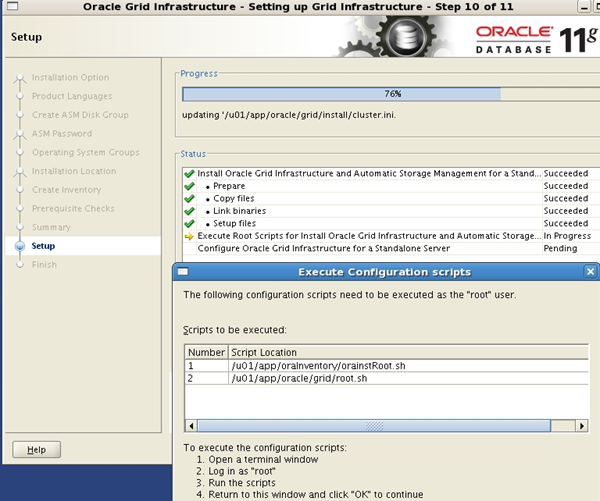
Task: Select the Execute Root Scripts status row
Action: (x=391, y=236)
